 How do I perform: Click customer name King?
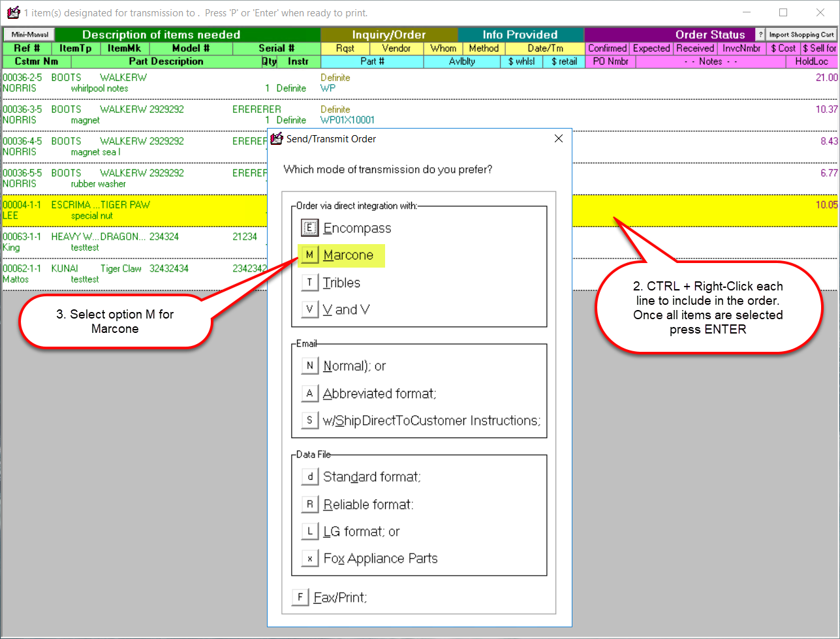[x=11, y=247]
